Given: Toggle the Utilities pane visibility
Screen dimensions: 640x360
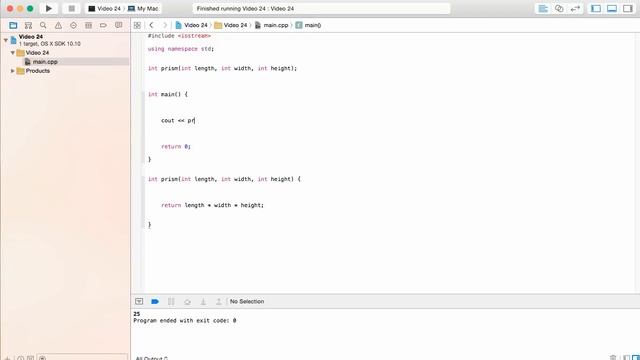Looking at the screenshot, I should click(x=628, y=9).
